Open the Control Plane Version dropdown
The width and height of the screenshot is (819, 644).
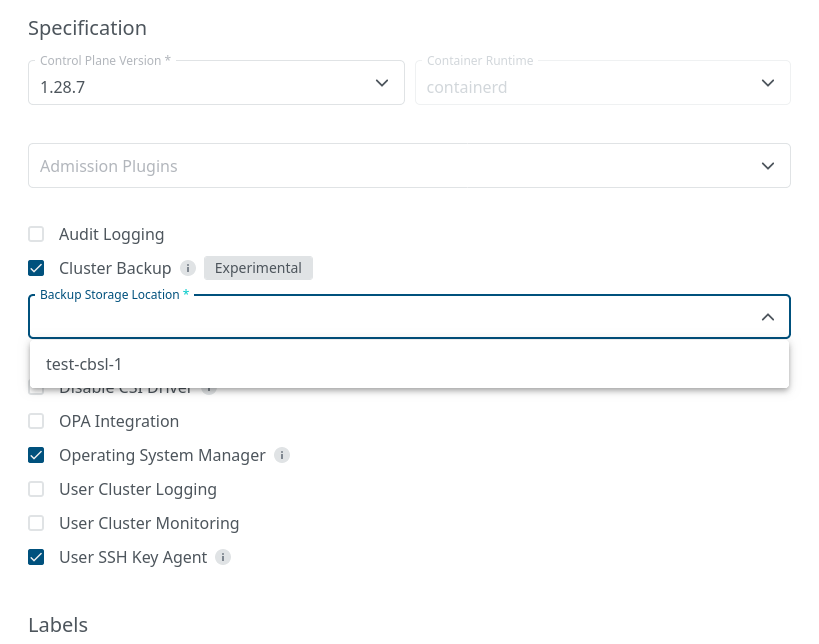(x=216, y=83)
